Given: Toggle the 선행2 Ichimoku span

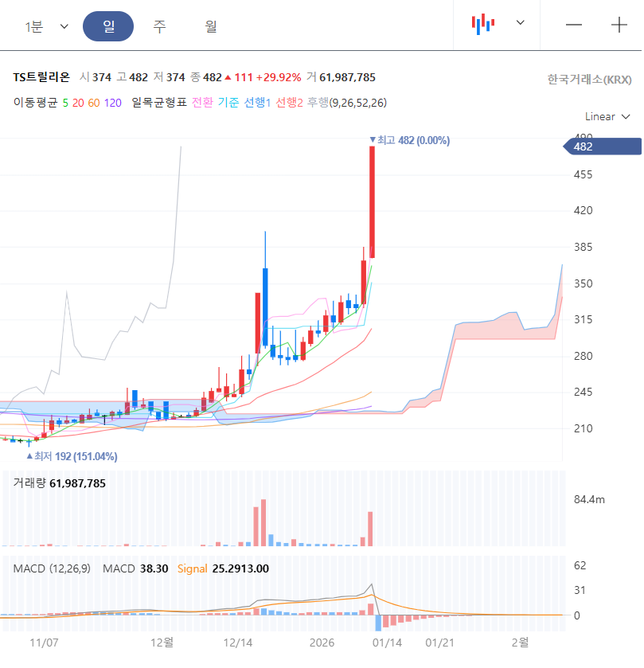Looking at the screenshot, I should pyautogui.click(x=289, y=103).
